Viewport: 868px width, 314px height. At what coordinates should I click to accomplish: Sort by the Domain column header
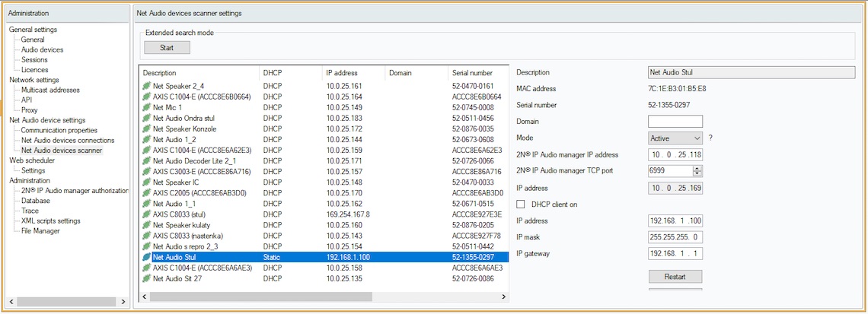416,73
